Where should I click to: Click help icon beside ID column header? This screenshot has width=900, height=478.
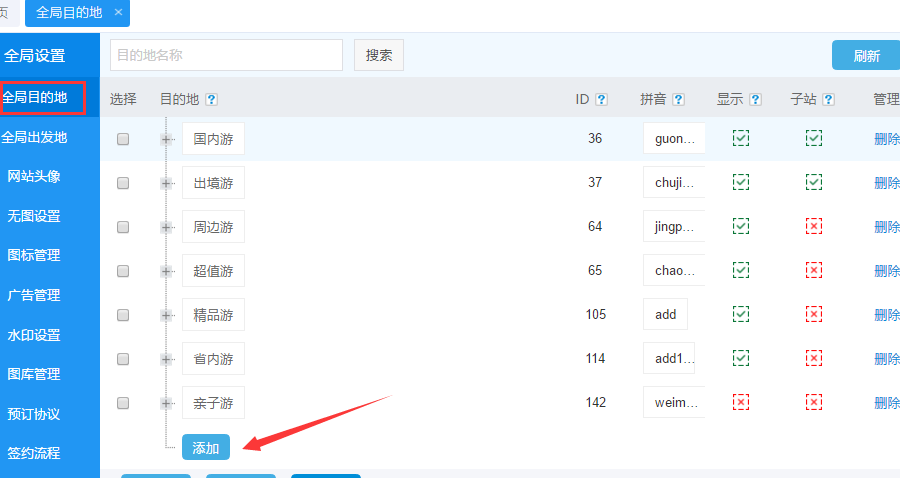point(601,100)
